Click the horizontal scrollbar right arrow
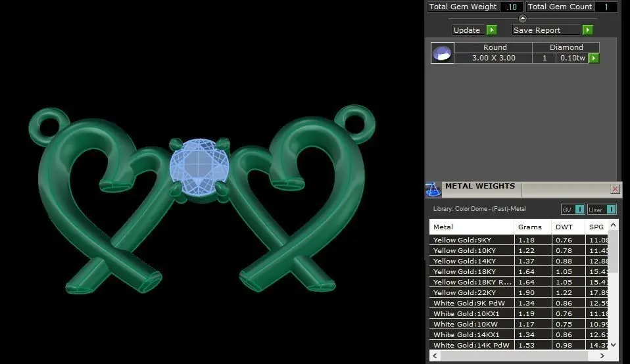The image size is (630, 364). (602, 355)
